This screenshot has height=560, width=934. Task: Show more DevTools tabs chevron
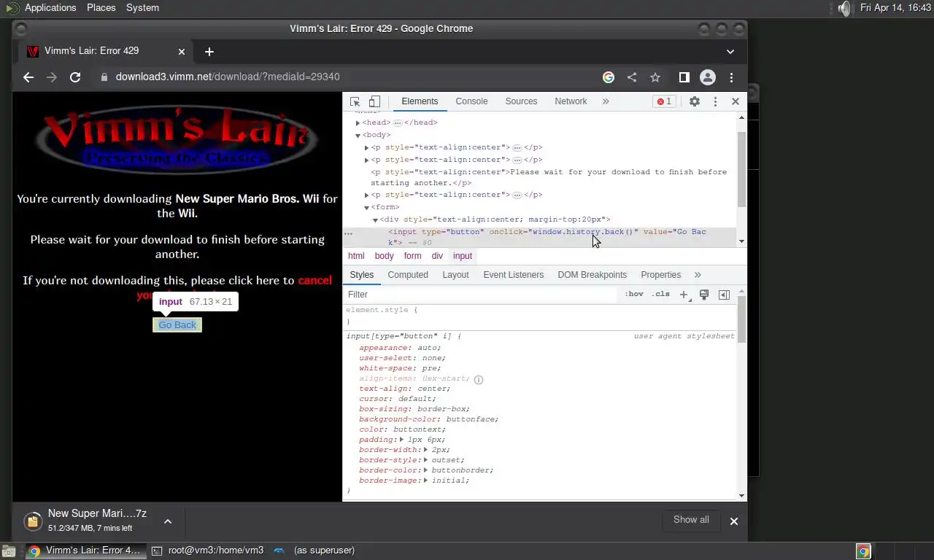click(x=606, y=101)
